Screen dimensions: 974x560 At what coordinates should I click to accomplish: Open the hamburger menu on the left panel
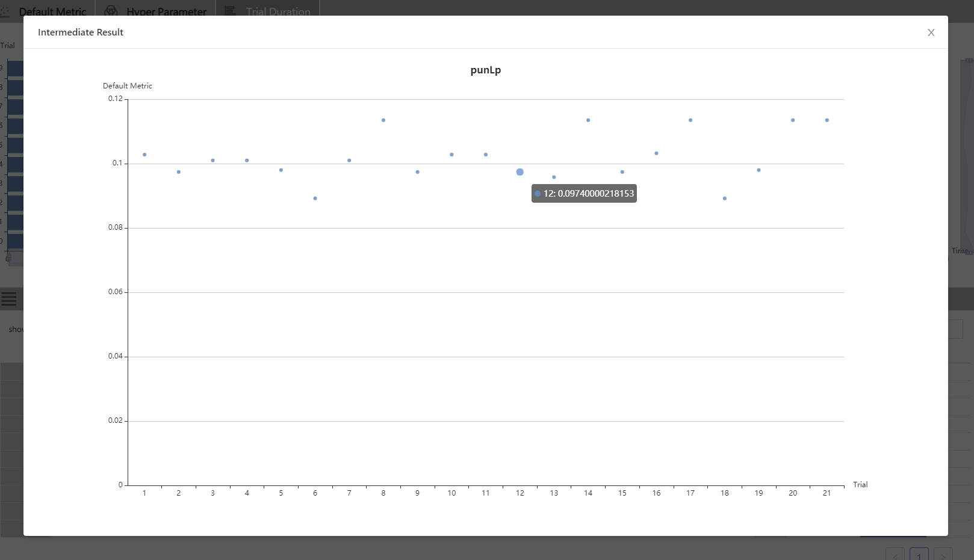point(8,298)
